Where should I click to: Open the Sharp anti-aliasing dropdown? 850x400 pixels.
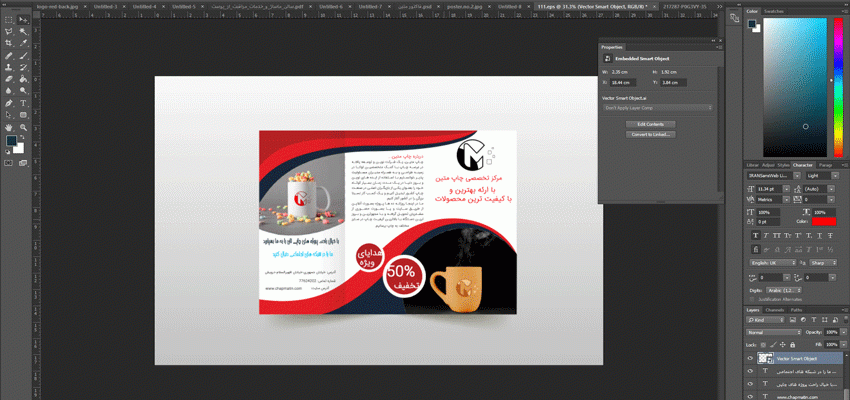(x=822, y=263)
